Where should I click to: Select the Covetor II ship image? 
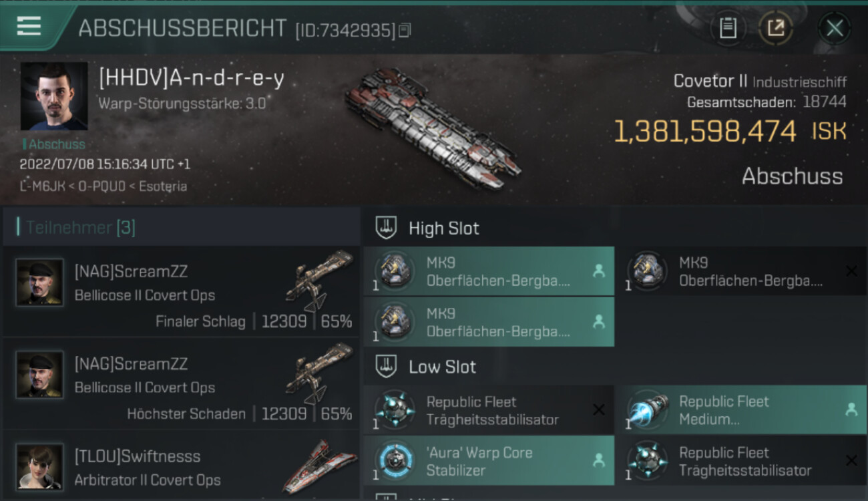[433, 127]
